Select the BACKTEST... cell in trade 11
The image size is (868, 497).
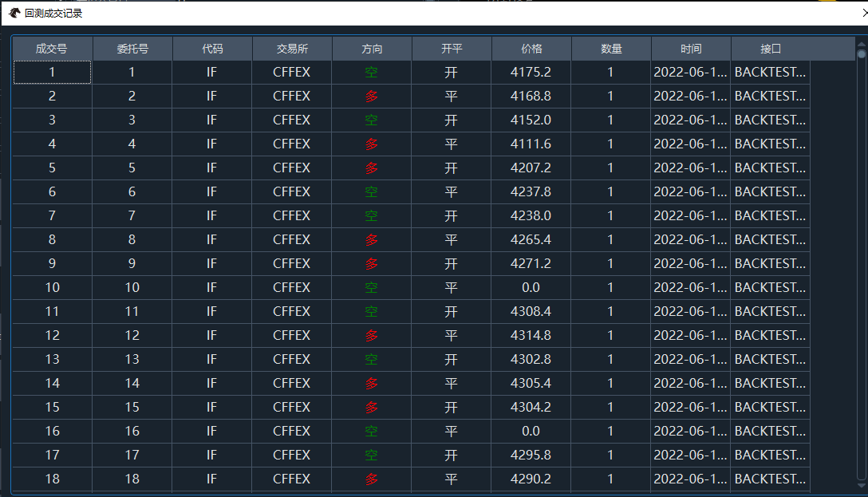click(x=770, y=311)
